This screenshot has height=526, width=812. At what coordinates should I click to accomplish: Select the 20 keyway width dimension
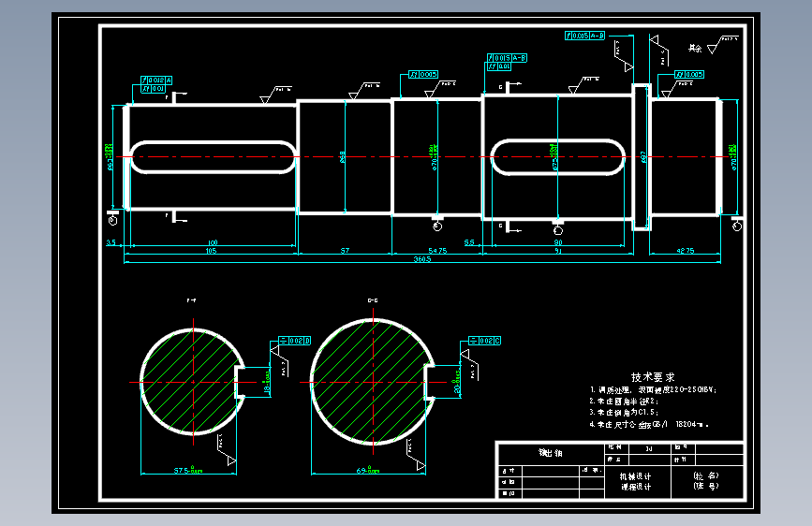[x=457, y=382]
